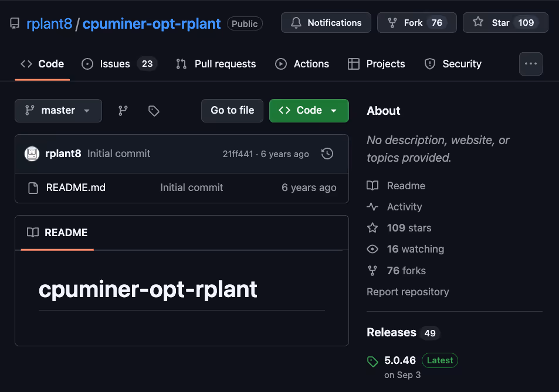The height and width of the screenshot is (392, 559).
Task: Open the Projects tab
Action: pyautogui.click(x=377, y=64)
